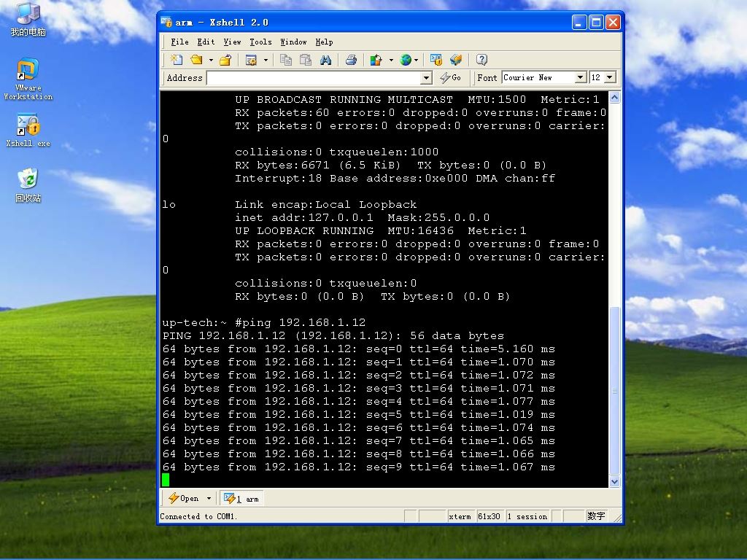The width and height of the screenshot is (747, 560).
Task: Select the Recycle Bin (回收站) desktop icon
Action: [x=28, y=185]
